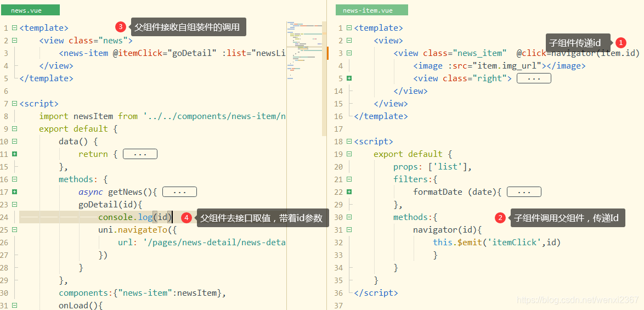Viewport: 644px width, 310px height.
Task: Collapse export default fold in news.vue
Action: [x=14, y=129]
